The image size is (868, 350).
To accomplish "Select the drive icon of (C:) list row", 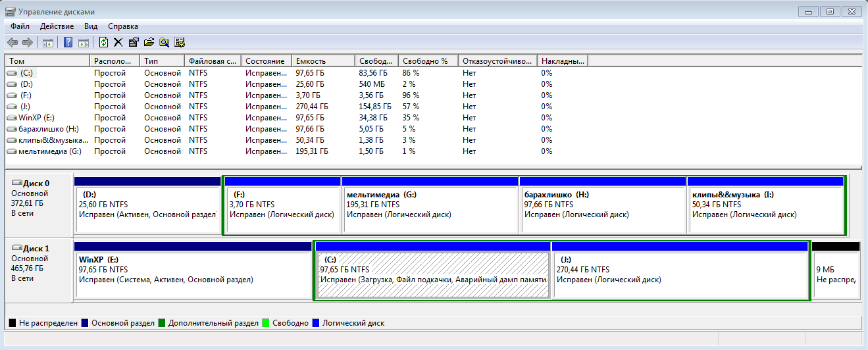I will [x=13, y=73].
